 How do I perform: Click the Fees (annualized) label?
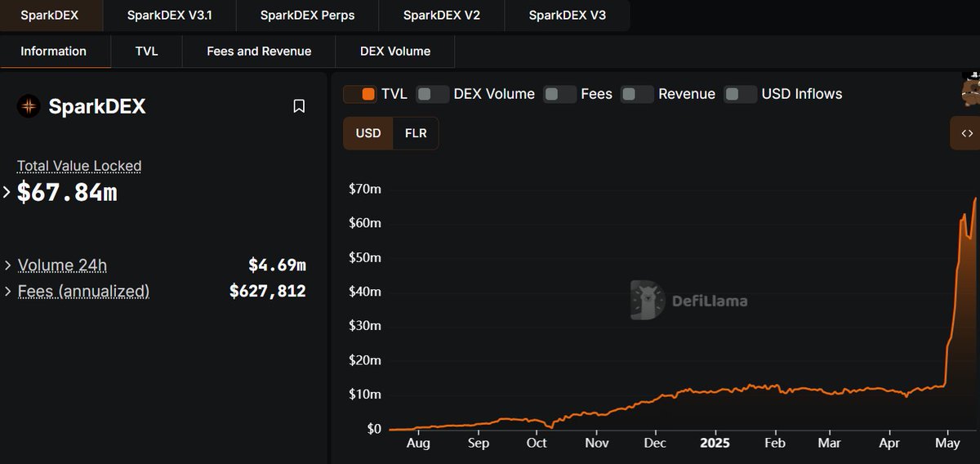83,292
